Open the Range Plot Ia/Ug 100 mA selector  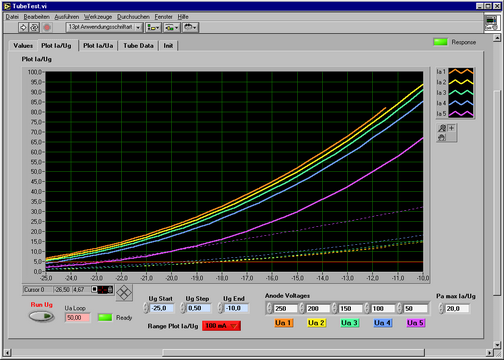coord(221,326)
